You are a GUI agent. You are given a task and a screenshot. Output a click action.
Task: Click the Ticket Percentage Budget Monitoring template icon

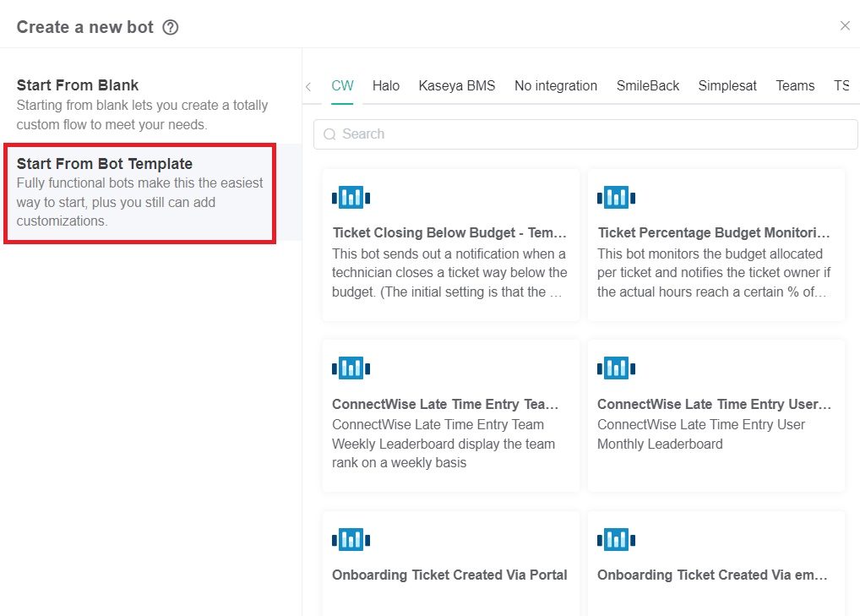tap(616, 197)
